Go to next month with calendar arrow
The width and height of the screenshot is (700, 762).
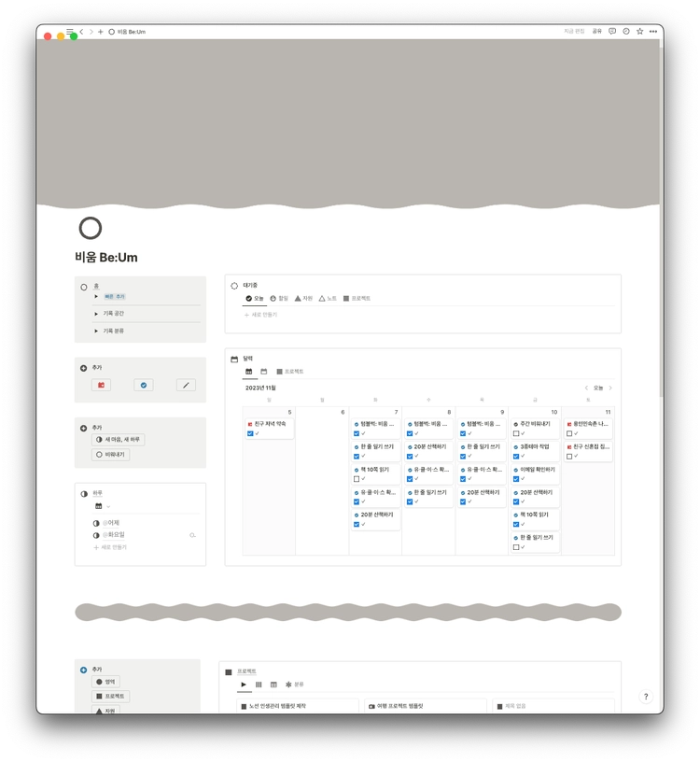click(x=610, y=388)
